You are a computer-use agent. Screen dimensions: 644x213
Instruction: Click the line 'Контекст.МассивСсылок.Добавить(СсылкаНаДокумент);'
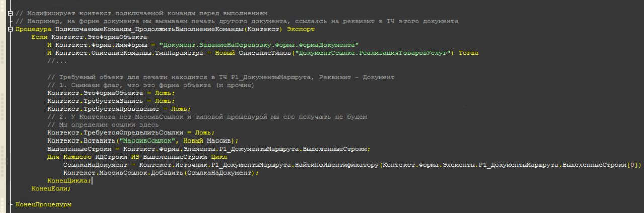pos(160,173)
